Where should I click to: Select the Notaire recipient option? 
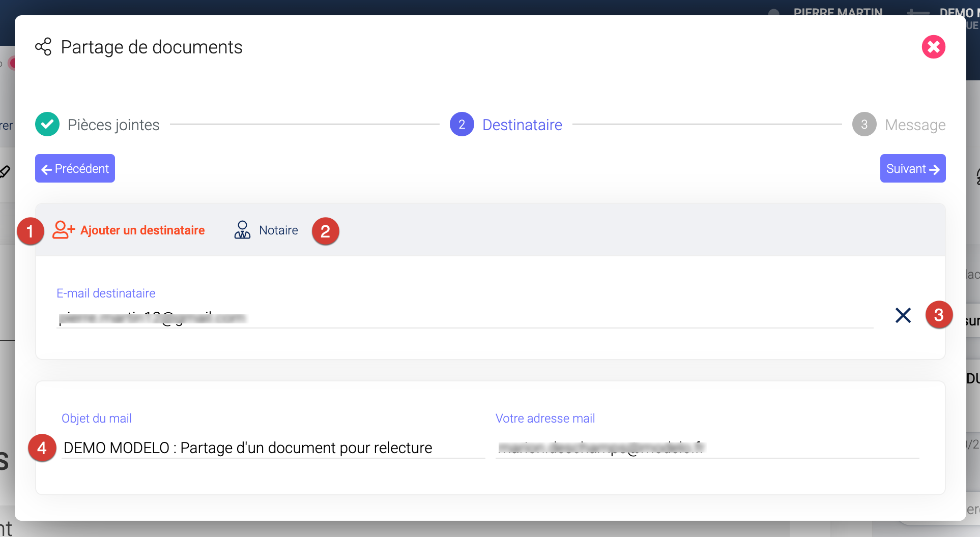pos(278,230)
